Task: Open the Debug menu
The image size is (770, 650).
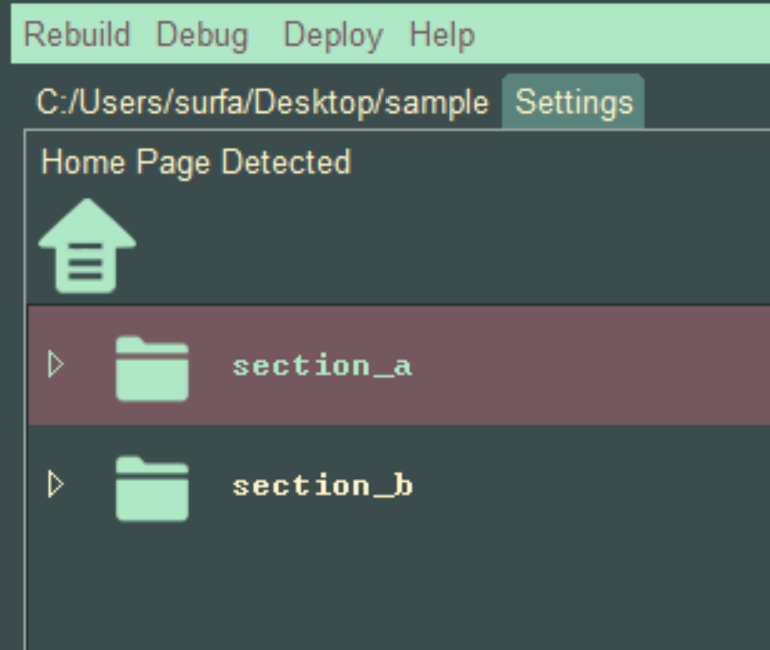Action: click(x=202, y=35)
